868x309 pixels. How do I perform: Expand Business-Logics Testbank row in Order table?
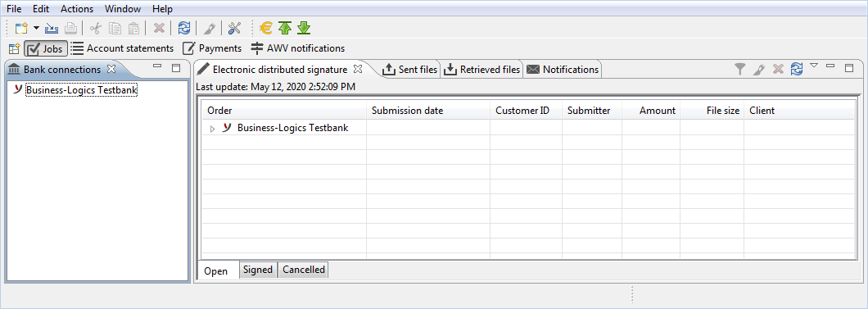213,129
